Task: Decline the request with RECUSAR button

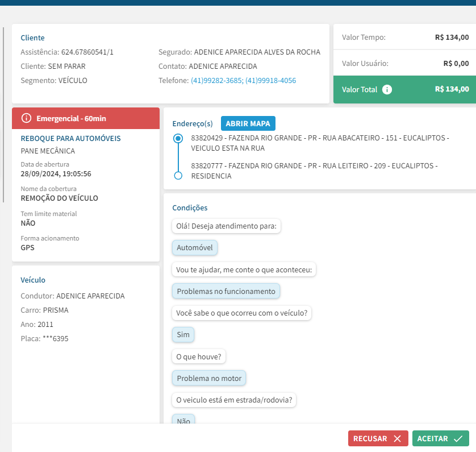Action: coord(377,438)
